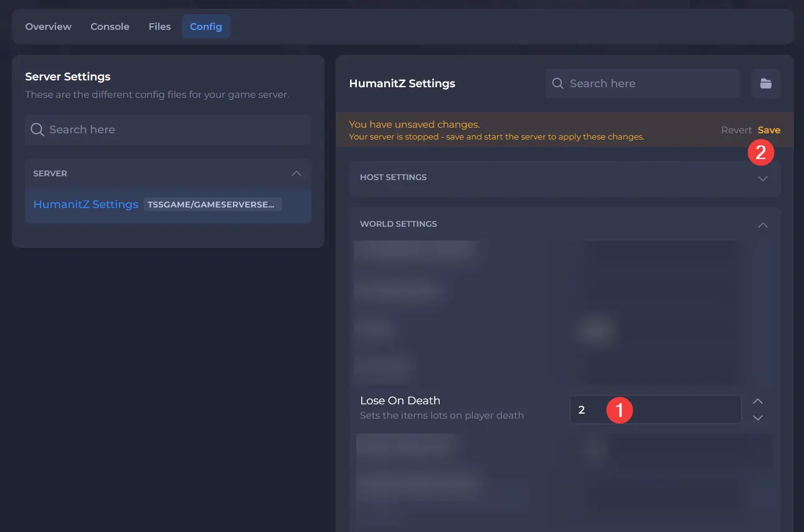Open the Files tab

pyautogui.click(x=159, y=27)
